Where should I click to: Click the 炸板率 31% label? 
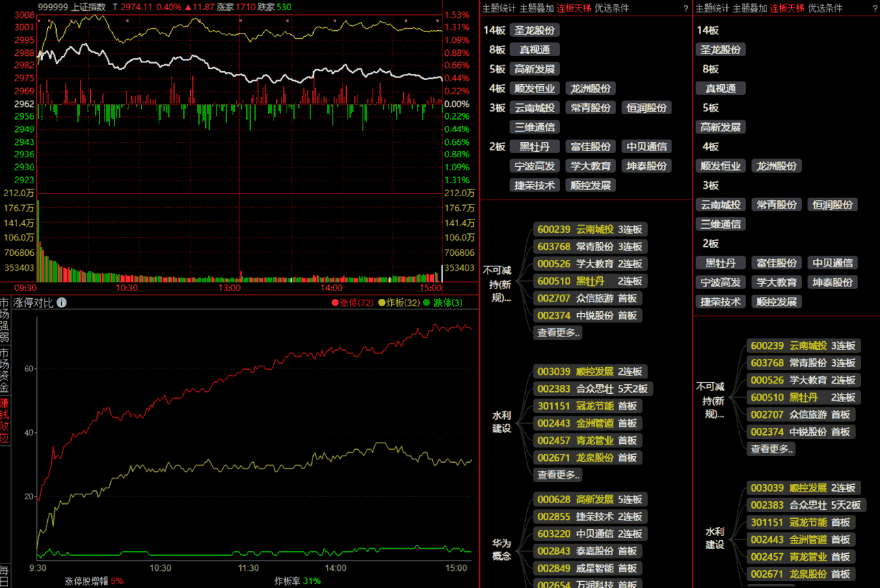click(298, 581)
